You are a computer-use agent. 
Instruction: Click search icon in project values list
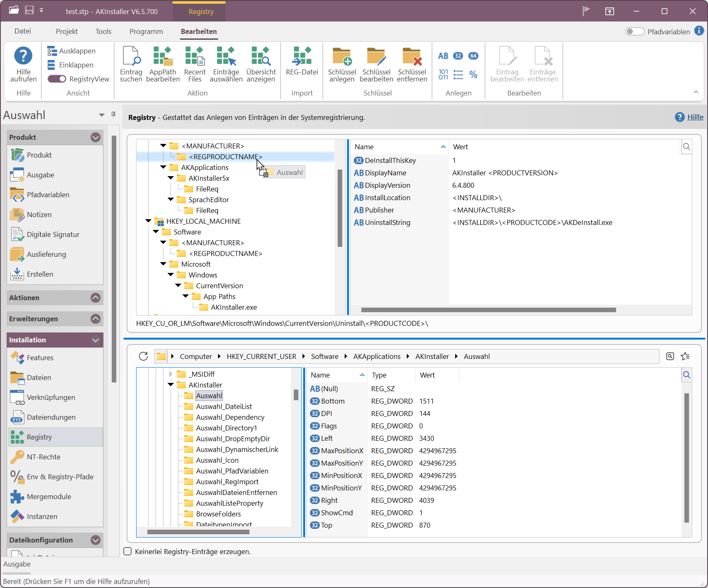(686, 147)
